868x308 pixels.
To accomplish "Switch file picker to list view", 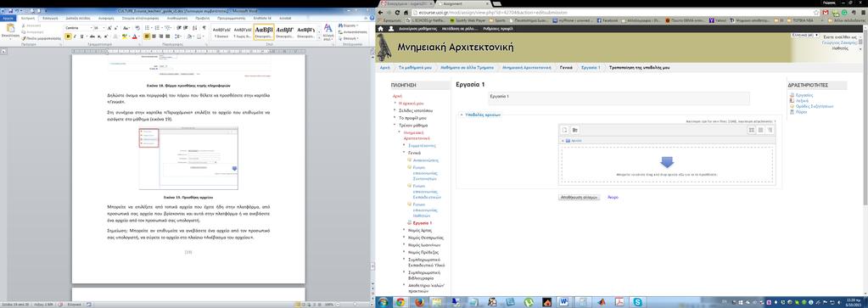I will [761, 130].
